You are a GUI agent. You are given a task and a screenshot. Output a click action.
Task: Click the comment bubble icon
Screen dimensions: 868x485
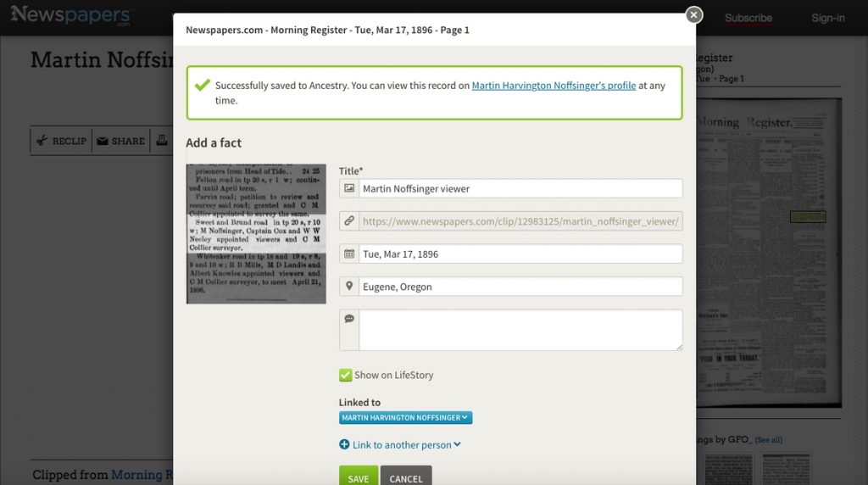pos(348,320)
